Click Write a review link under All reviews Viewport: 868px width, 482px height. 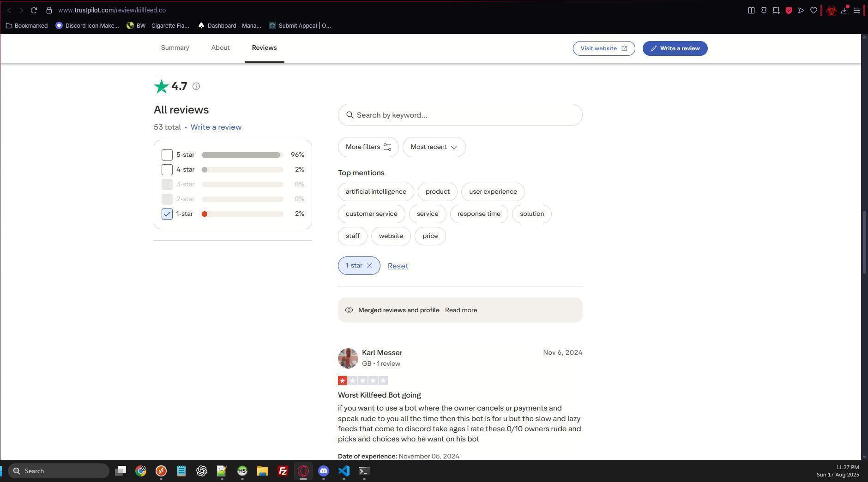[x=216, y=127]
